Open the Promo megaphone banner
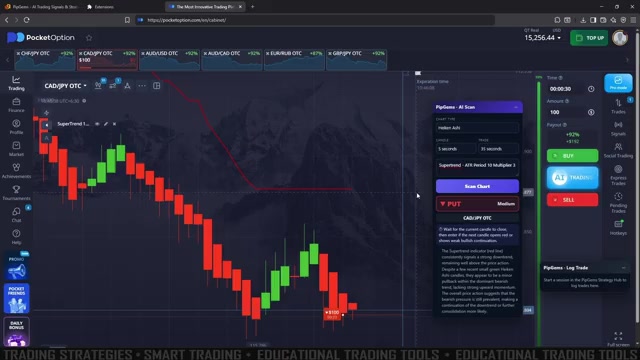Screen dimensions: 640x360 click(x=16, y=267)
